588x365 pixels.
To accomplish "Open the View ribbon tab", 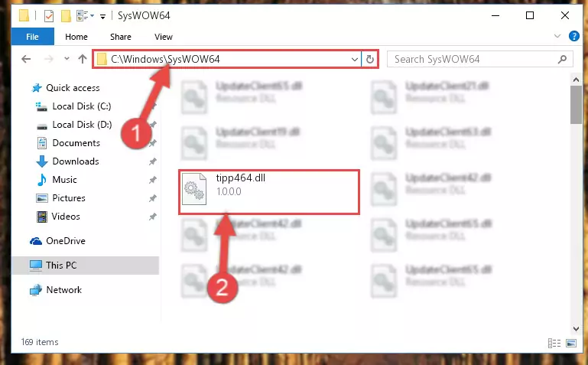I will pyautogui.click(x=164, y=37).
